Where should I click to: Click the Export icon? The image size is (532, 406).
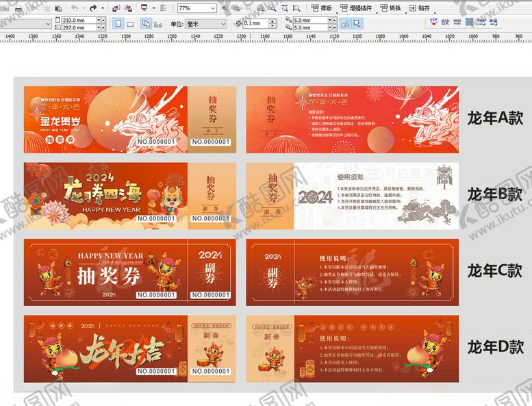pyautogui.click(x=127, y=8)
